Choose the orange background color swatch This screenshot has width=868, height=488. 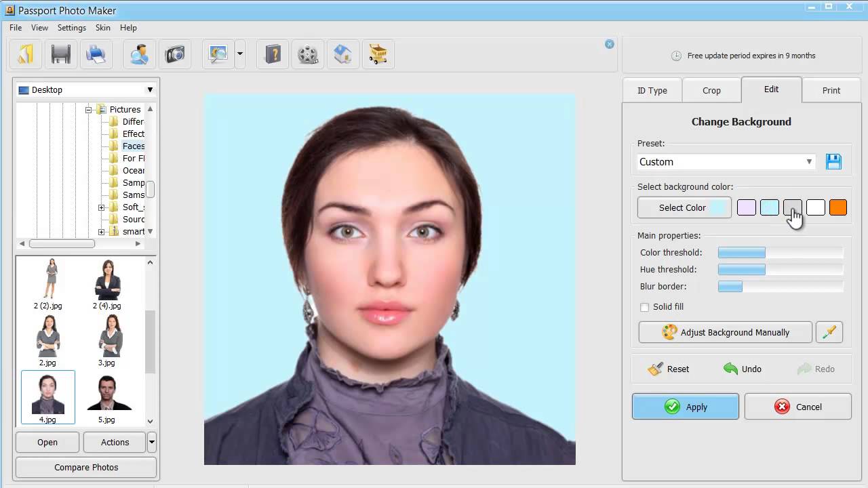(x=838, y=207)
